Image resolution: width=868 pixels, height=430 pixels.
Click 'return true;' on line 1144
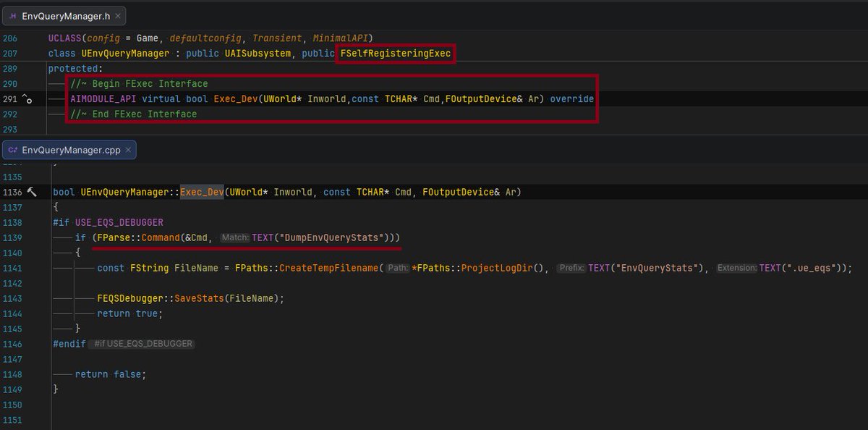[x=130, y=313]
